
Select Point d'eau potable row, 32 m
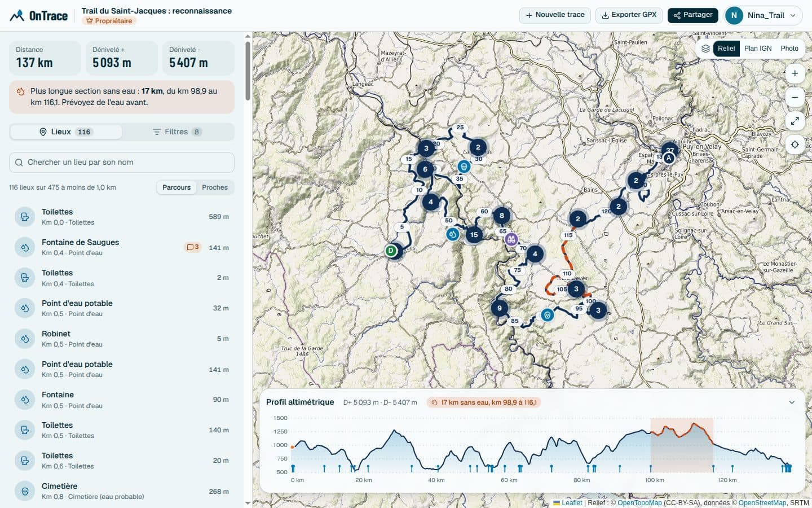(122, 308)
